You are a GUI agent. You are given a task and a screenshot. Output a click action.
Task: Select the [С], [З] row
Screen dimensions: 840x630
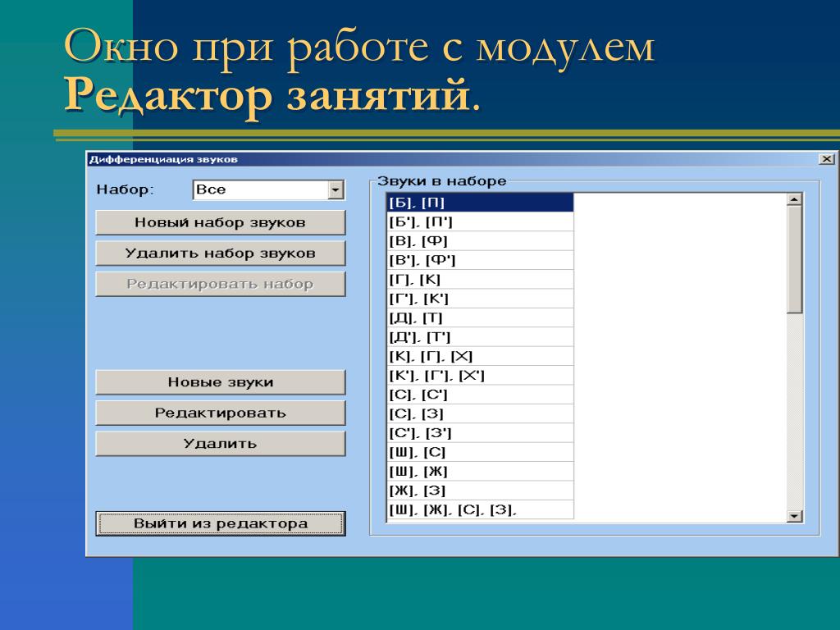480,414
